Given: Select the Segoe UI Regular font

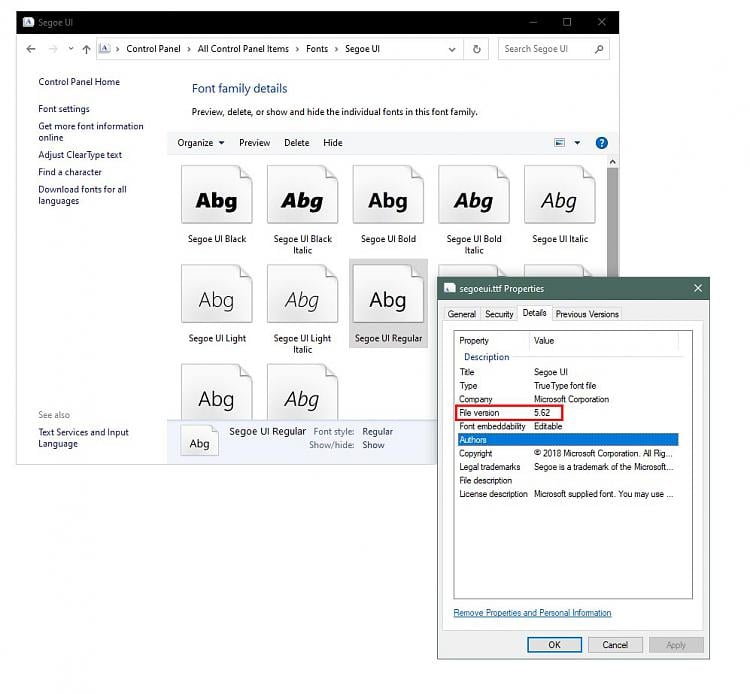Looking at the screenshot, I should pyautogui.click(x=388, y=303).
